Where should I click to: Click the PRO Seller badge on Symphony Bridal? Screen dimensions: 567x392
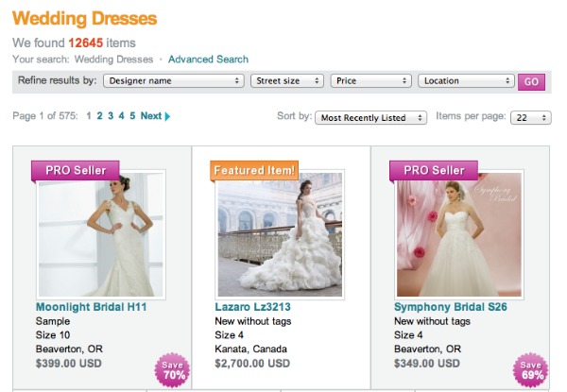click(x=434, y=171)
